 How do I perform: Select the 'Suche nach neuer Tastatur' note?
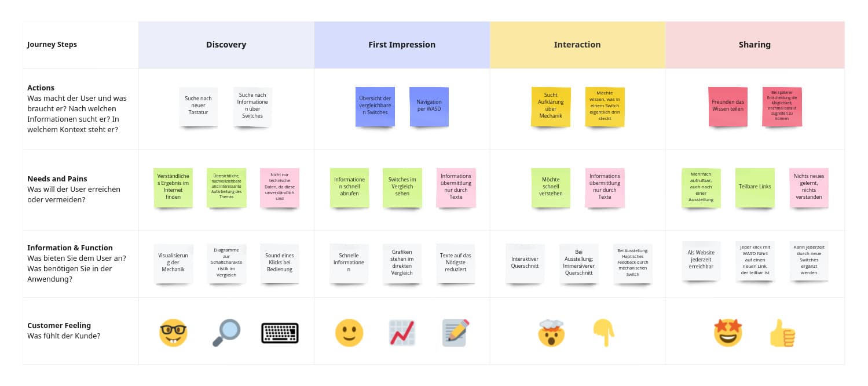point(199,107)
